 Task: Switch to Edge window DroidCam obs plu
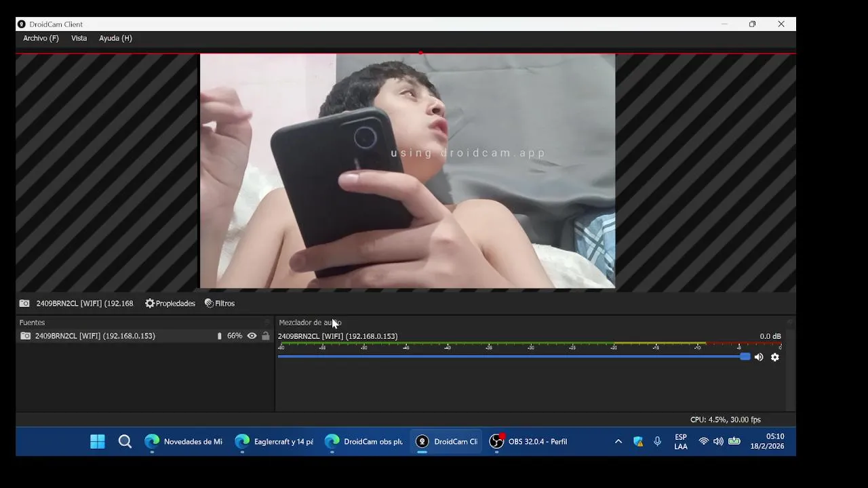coord(363,442)
